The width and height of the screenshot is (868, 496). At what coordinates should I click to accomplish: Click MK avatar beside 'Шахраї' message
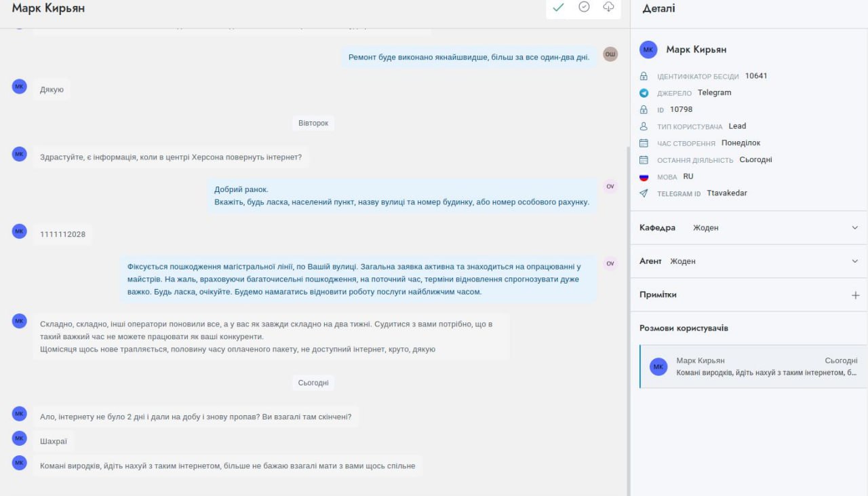[20, 438]
